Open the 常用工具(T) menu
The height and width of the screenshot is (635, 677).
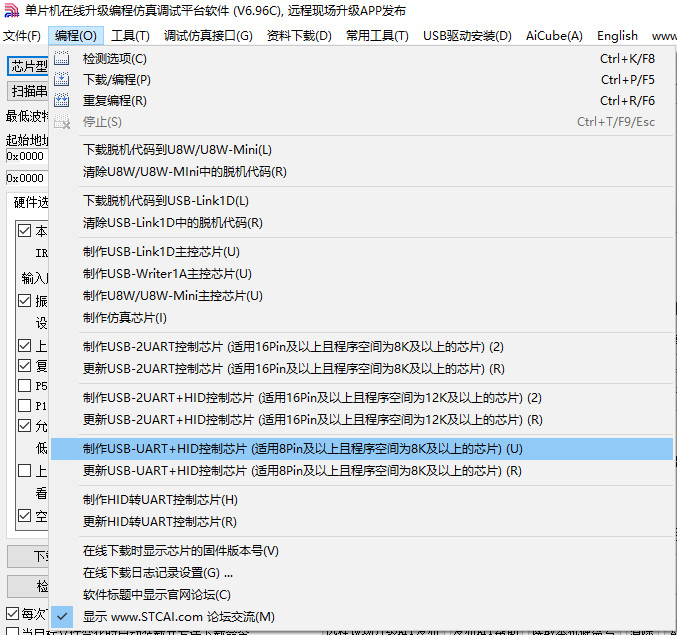click(x=377, y=35)
